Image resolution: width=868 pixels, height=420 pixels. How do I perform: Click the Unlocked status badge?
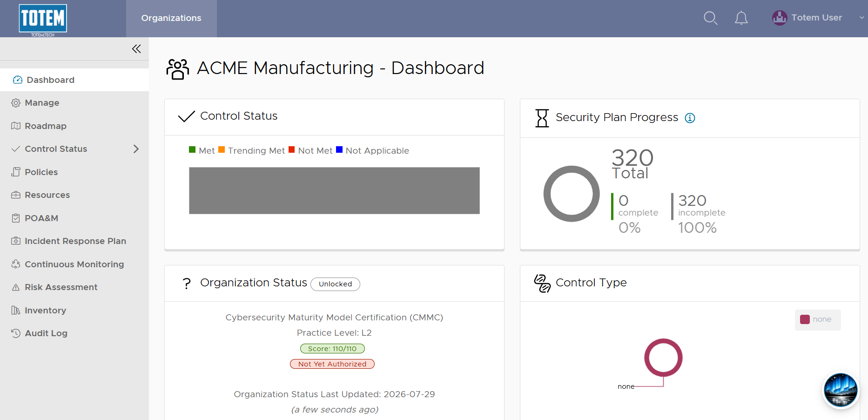point(335,284)
